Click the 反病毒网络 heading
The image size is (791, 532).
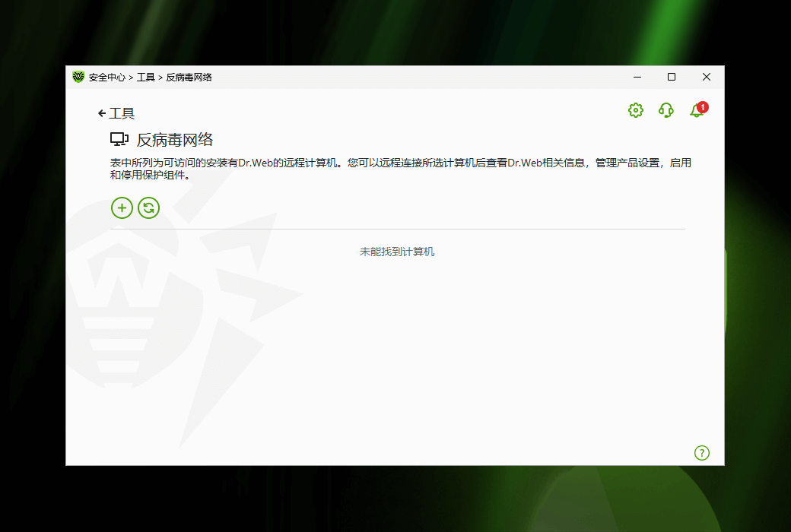(x=174, y=140)
